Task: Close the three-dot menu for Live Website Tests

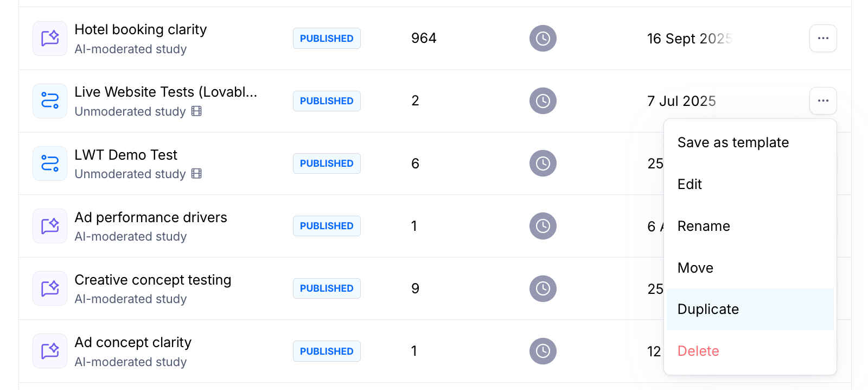Action: (x=823, y=101)
